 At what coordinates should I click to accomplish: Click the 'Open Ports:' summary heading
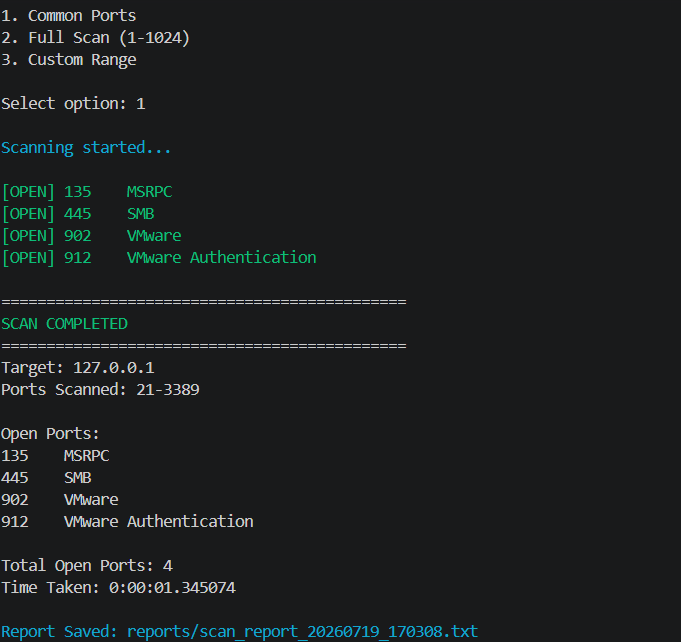coord(50,434)
